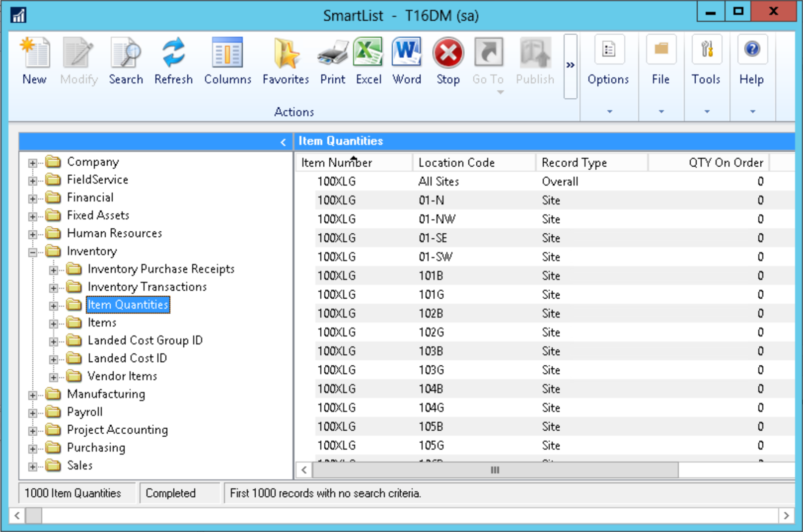Viewport: 803px width, 532px height.
Task: Select Landed Cost Group ID folder
Action: tap(145, 340)
